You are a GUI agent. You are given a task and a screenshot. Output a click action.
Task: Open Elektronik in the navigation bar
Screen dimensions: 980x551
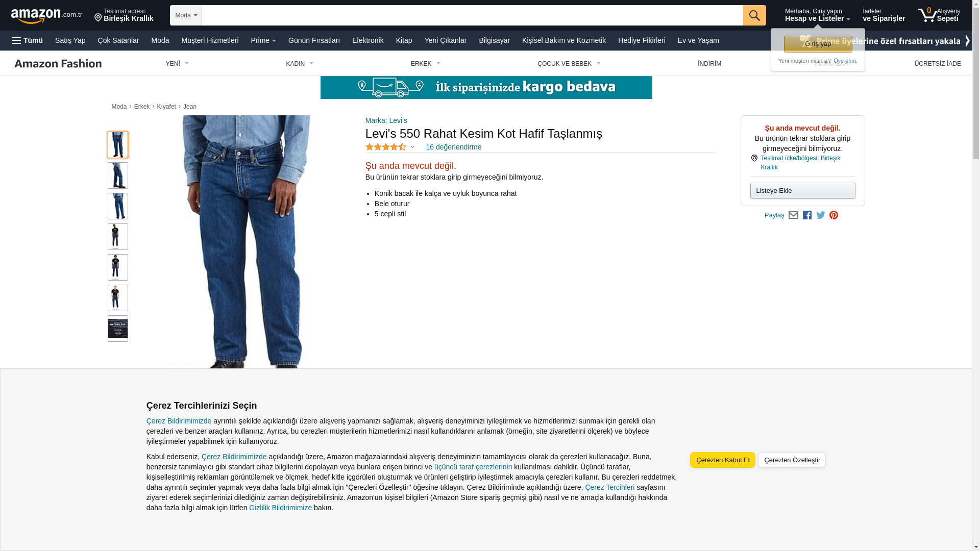click(367, 40)
